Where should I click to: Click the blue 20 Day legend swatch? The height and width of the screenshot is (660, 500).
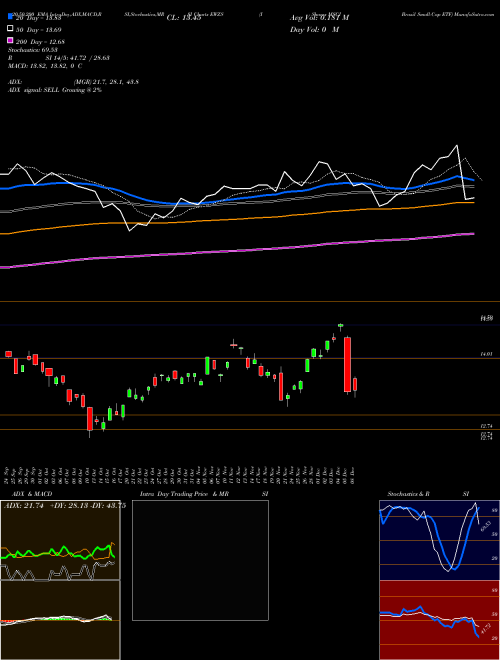point(10,17)
